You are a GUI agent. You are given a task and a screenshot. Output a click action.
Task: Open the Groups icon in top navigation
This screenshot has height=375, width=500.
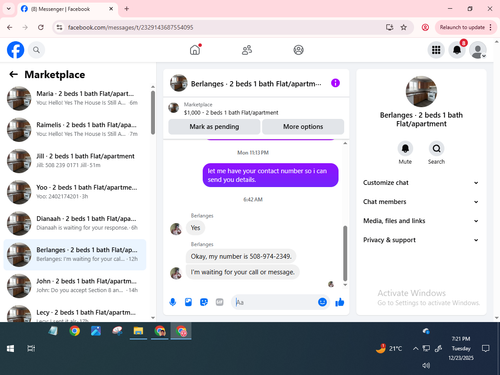[x=298, y=50]
